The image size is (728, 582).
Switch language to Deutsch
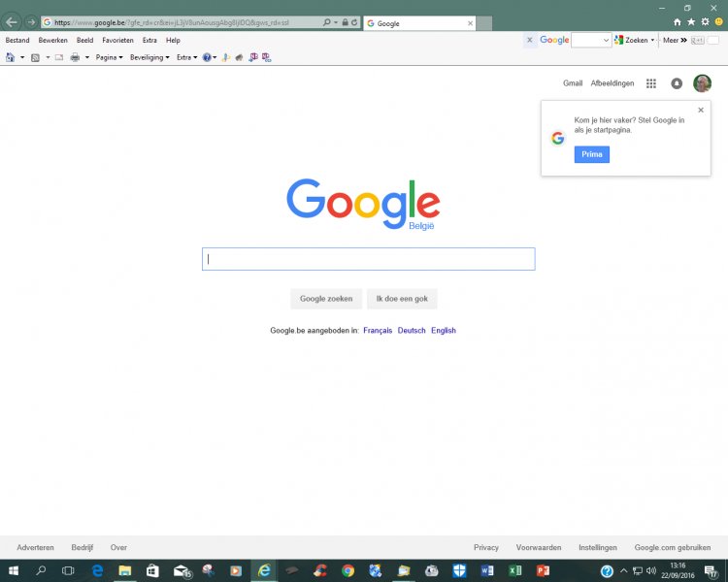pos(412,331)
